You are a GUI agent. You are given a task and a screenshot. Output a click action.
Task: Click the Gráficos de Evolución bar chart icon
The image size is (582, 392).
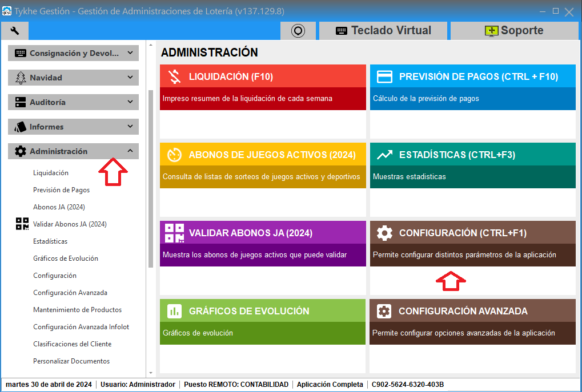point(174,311)
